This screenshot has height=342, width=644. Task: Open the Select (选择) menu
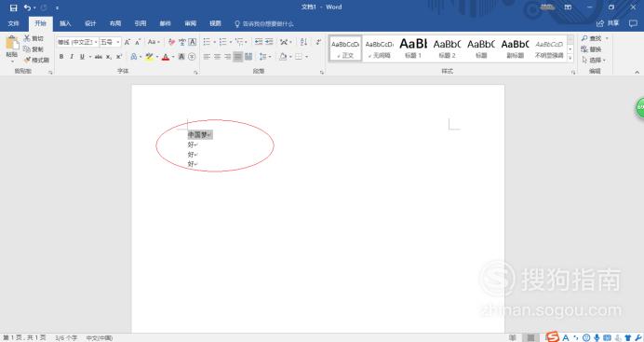coord(594,60)
